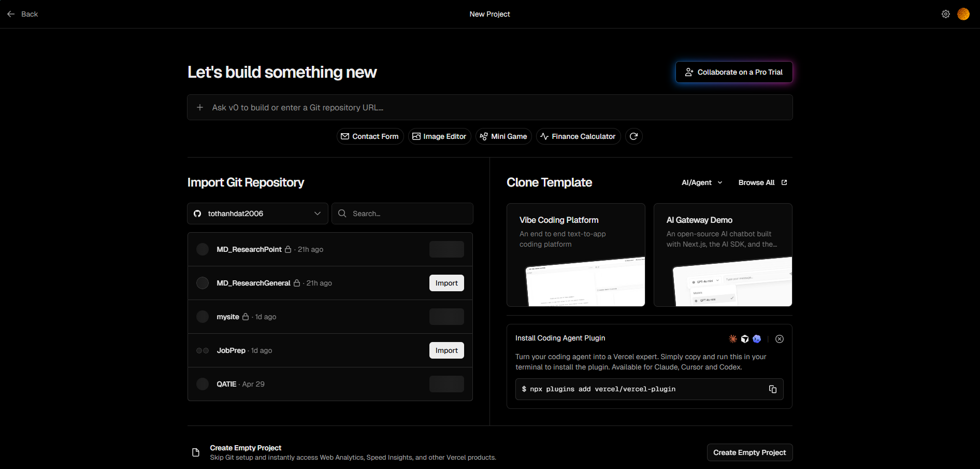This screenshot has height=469, width=980.
Task: Focus the repository Search field
Action: pos(402,214)
